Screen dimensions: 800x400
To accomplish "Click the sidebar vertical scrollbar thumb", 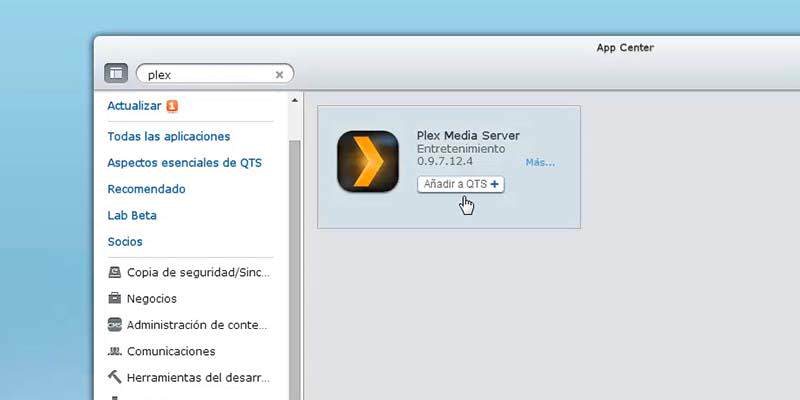I will click(294, 270).
